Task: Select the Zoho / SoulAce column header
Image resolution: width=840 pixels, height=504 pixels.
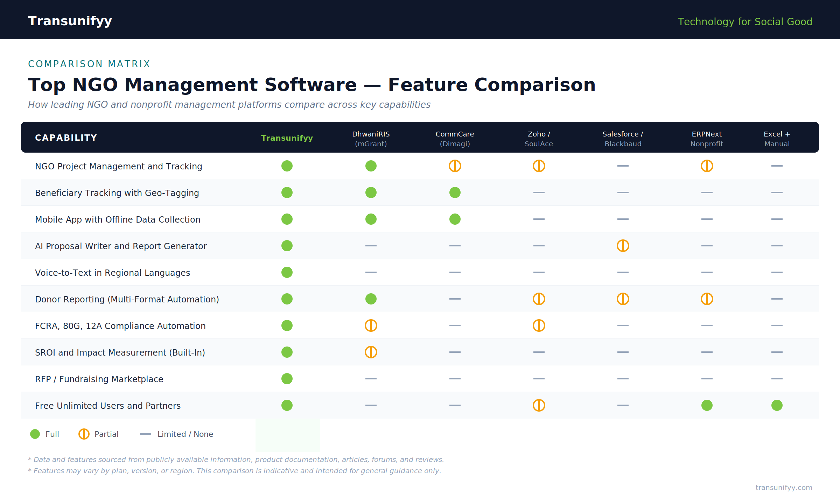Action: coord(539,139)
